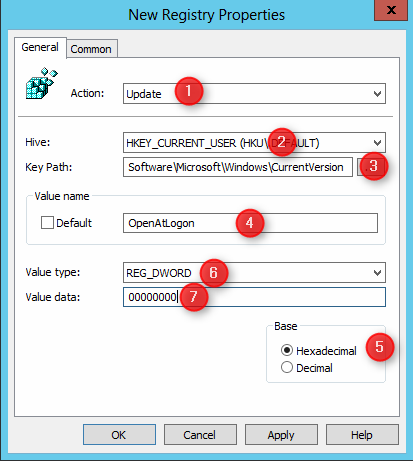Expand the Value type REG_DWORD dropdown

click(x=254, y=273)
